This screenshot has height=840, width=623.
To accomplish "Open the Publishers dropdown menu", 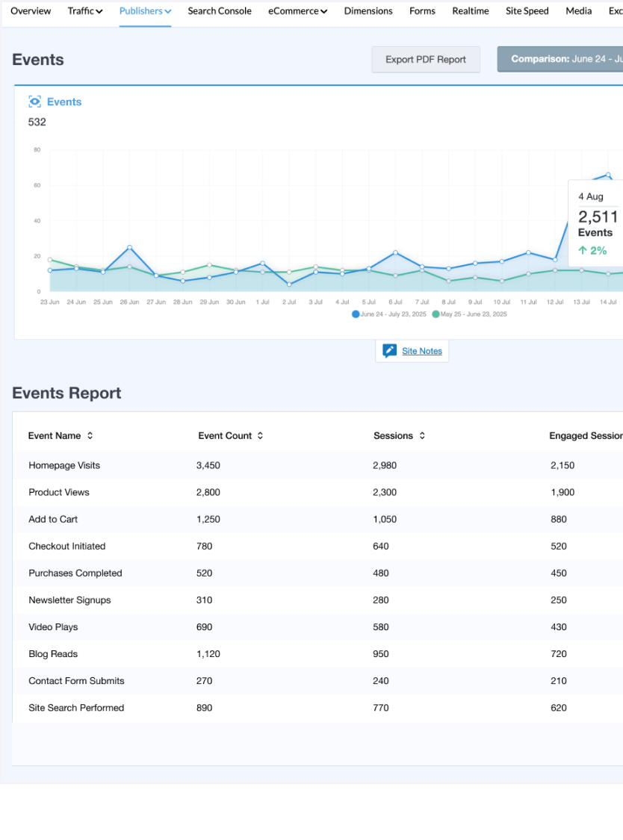I will (x=145, y=11).
